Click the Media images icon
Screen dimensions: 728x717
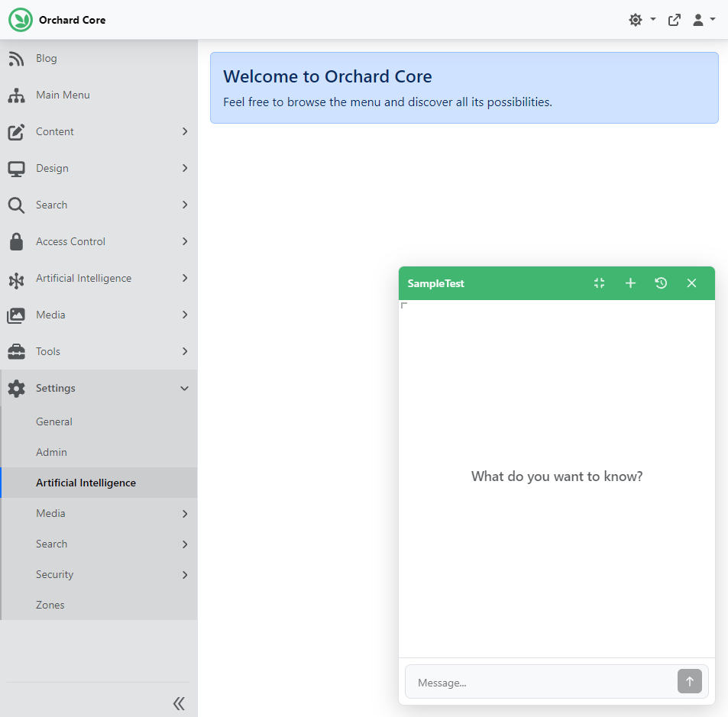click(x=16, y=315)
